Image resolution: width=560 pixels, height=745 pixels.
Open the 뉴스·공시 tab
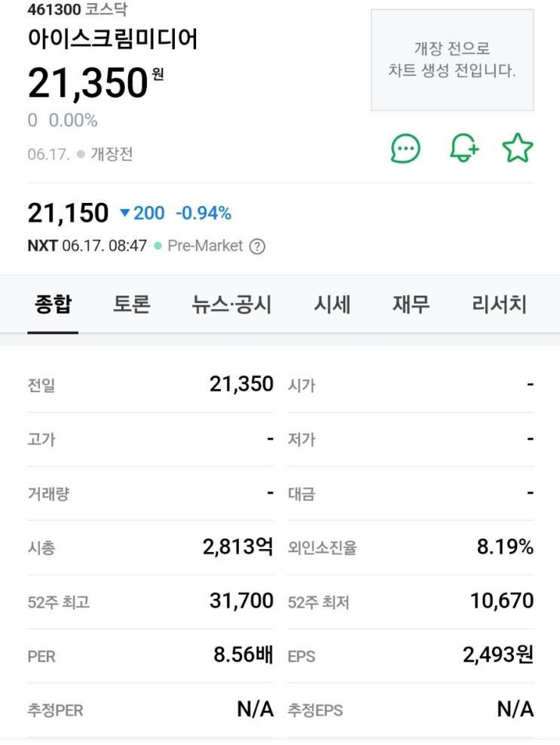tap(231, 305)
